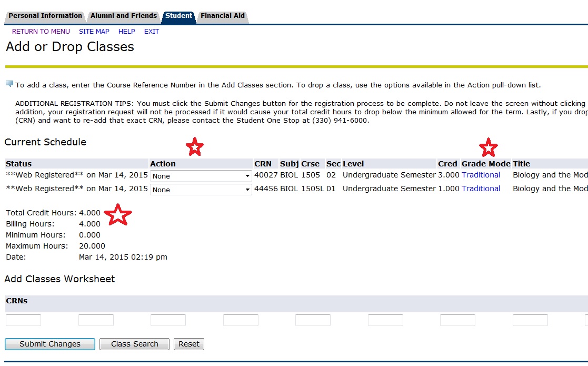The height and width of the screenshot is (366, 588).
Task: Switch to the Student tab
Action: [178, 16]
